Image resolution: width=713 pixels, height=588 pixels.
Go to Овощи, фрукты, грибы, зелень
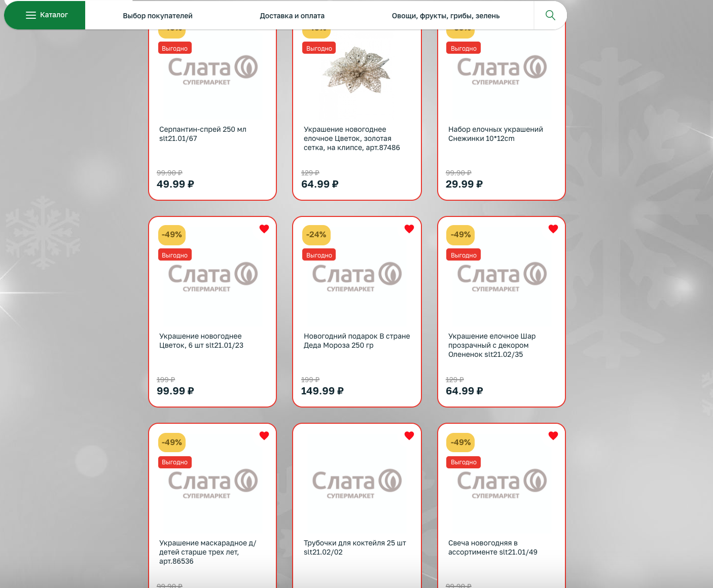pyautogui.click(x=446, y=16)
